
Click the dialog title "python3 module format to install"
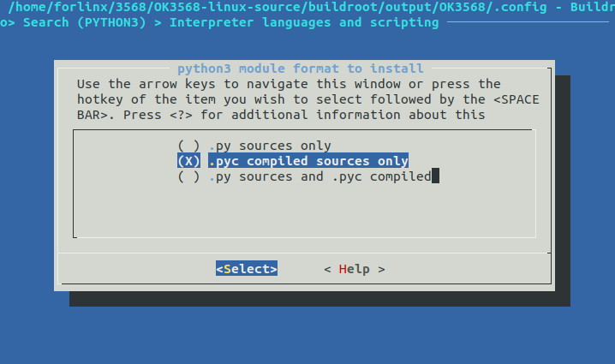click(300, 68)
